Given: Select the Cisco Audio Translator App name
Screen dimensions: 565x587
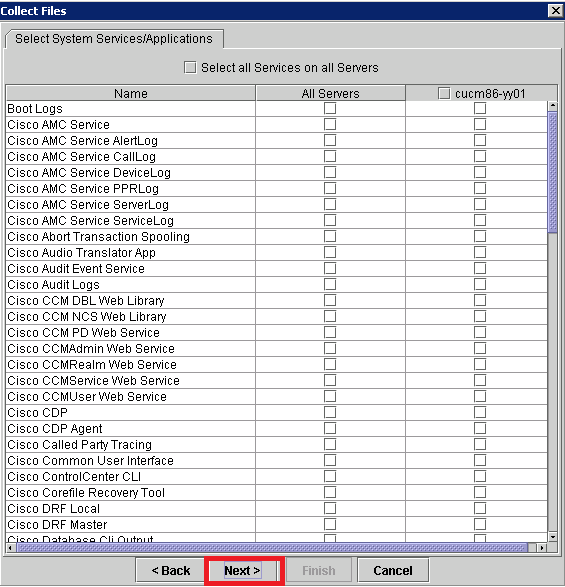Looking at the screenshot, I should (x=81, y=252).
